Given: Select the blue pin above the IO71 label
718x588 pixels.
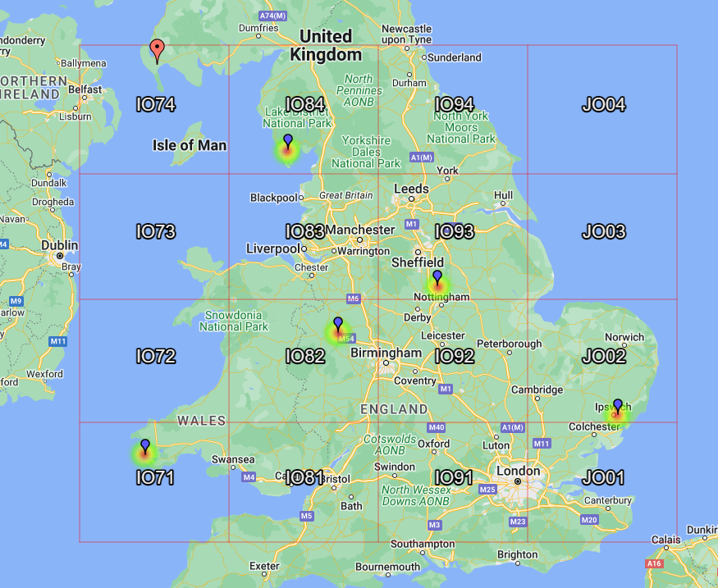Looking at the screenshot, I should 145,447.
